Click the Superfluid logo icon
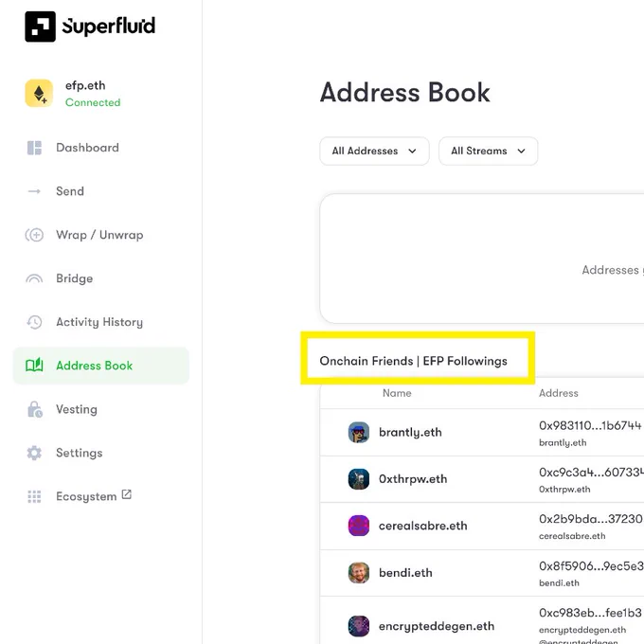This screenshot has height=644, width=644. coord(40,27)
